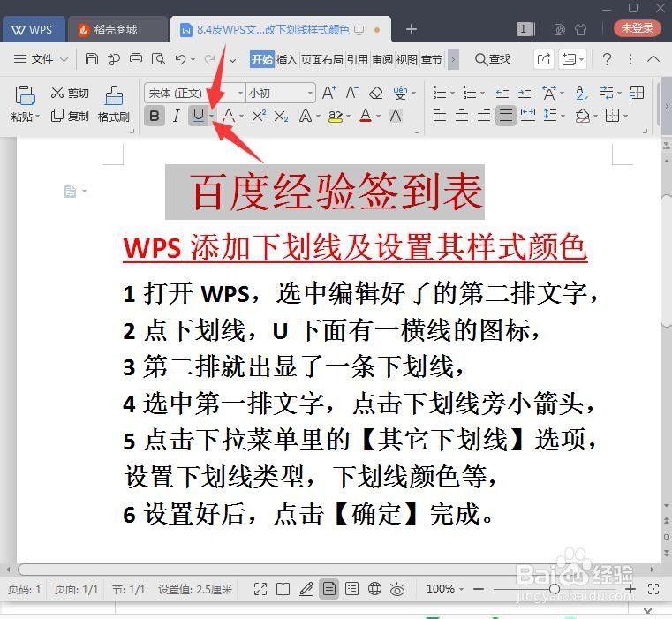672x619 pixels.
Task: Click underlined line WPS添加下划线及设置其样式颜色
Action: 355,247
